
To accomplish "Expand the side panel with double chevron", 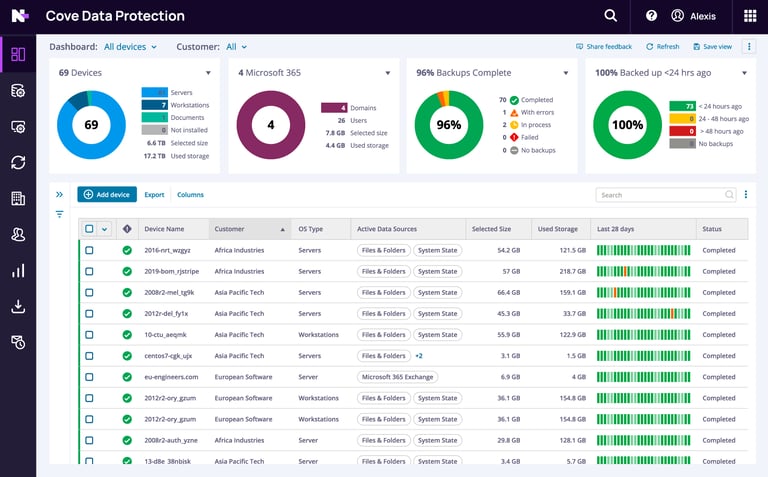I will pyautogui.click(x=59, y=194).
